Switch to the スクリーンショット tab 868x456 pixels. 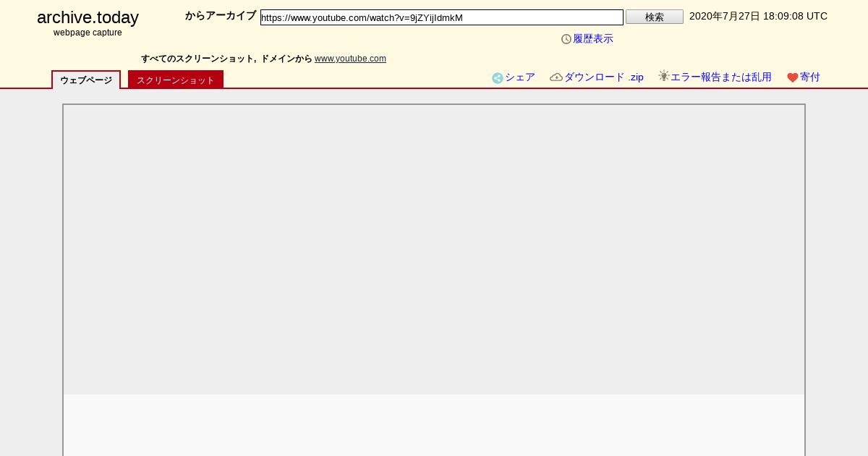pos(176,80)
